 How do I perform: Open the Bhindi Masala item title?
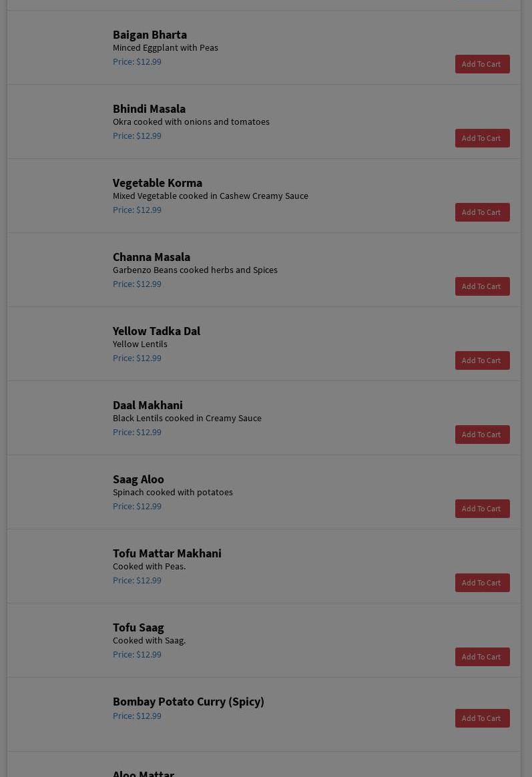click(149, 109)
